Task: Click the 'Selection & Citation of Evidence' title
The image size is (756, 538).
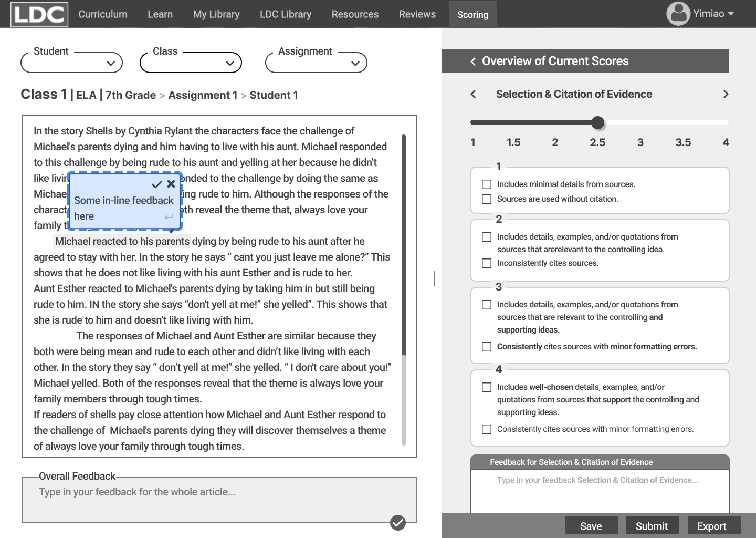Action: (x=574, y=94)
